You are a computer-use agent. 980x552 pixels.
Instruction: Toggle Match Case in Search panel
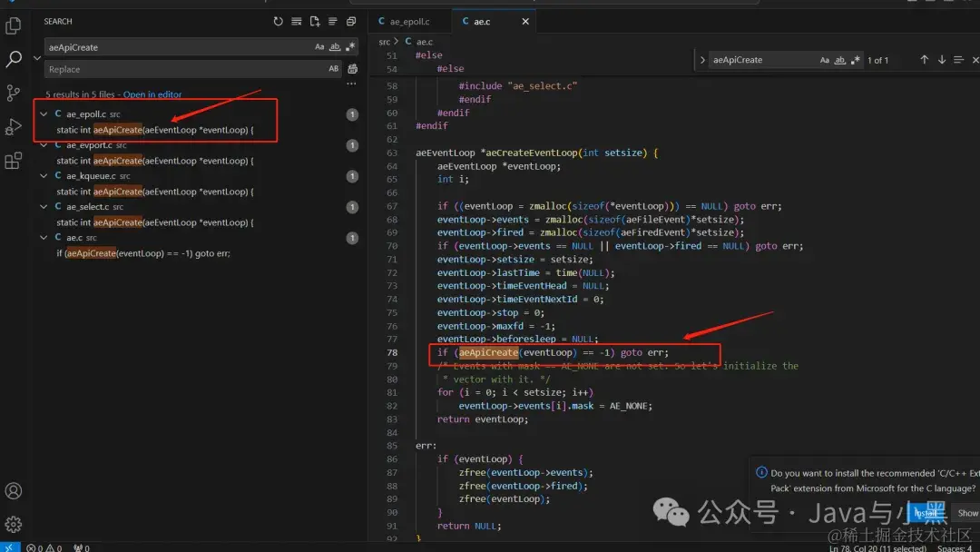(319, 47)
